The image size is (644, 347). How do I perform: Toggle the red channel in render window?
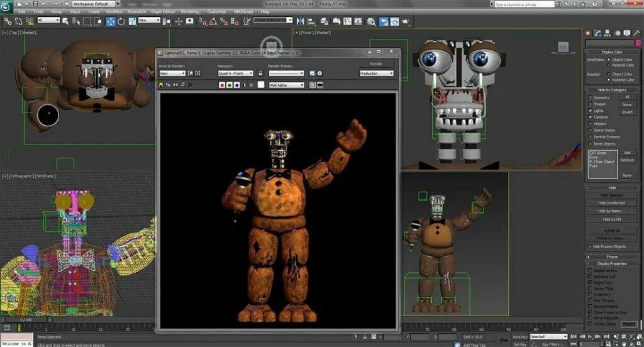(x=222, y=85)
